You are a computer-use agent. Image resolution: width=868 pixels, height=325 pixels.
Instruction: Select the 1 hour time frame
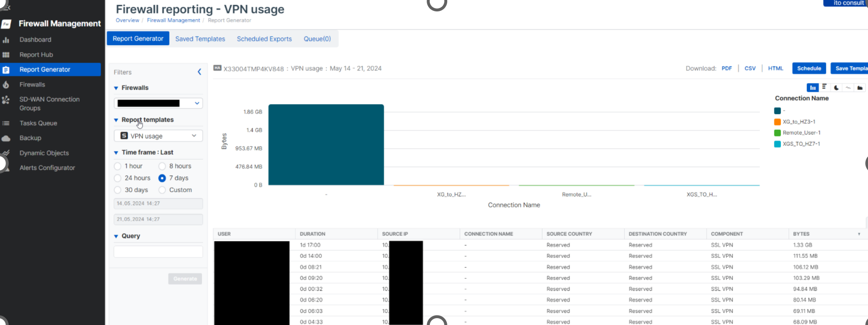click(118, 166)
